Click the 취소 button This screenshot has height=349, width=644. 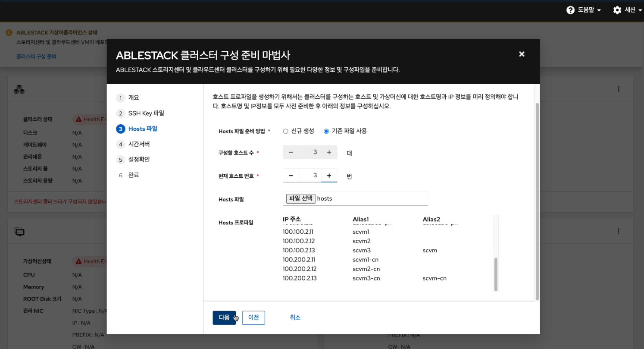pos(295,317)
